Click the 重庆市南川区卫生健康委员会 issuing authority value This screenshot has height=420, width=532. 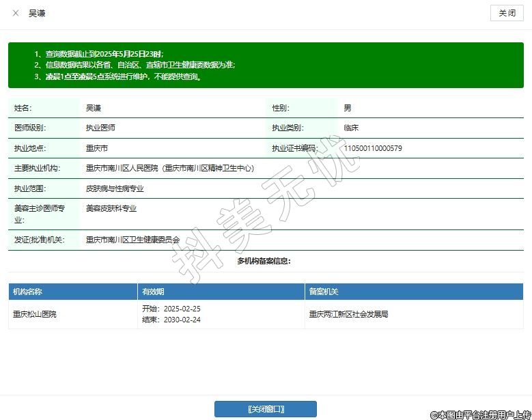[x=132, y=240]
